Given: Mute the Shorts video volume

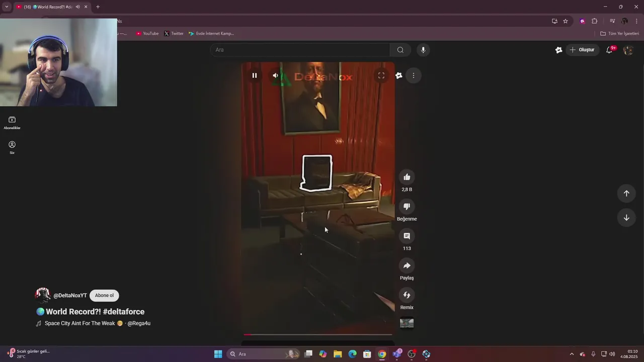Looking at the screenshot, I should pyautogui.click(x=275, y=75).
